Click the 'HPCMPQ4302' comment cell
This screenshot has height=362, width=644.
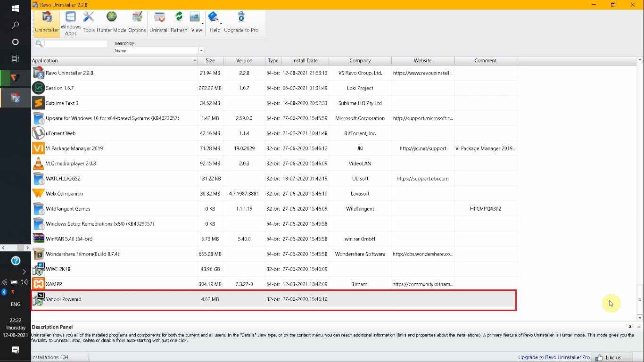coord(486,209)
